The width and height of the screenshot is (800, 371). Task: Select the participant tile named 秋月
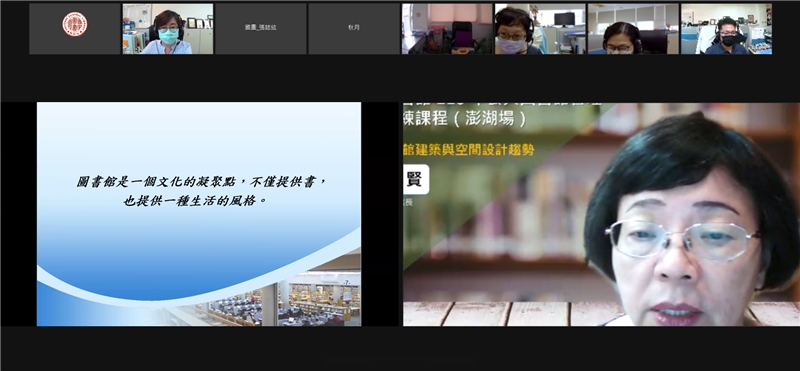pos(354,29)
